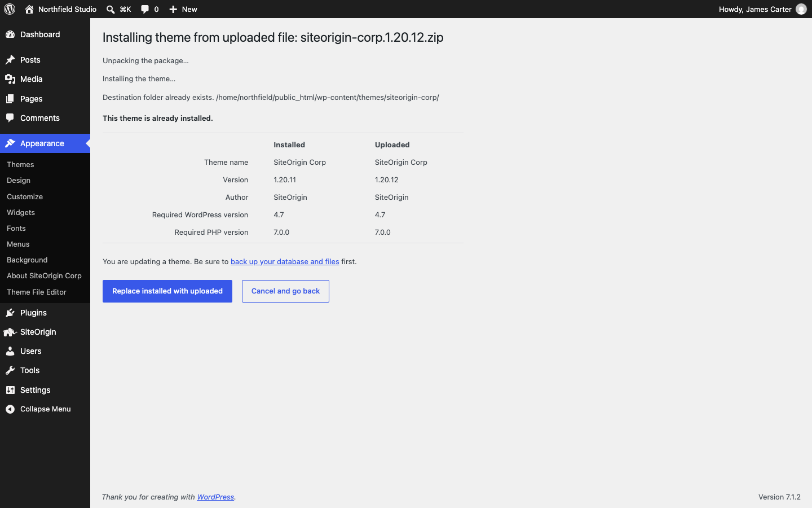Click Cancel and go back
Image resolution: width=812 pixels, height=508 pixels.
click(x=285, y=291)
